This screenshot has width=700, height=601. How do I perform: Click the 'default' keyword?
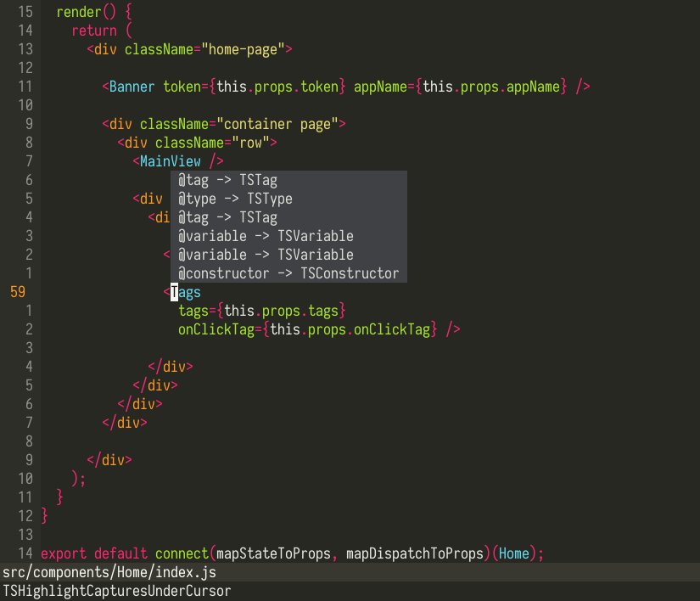120,553
